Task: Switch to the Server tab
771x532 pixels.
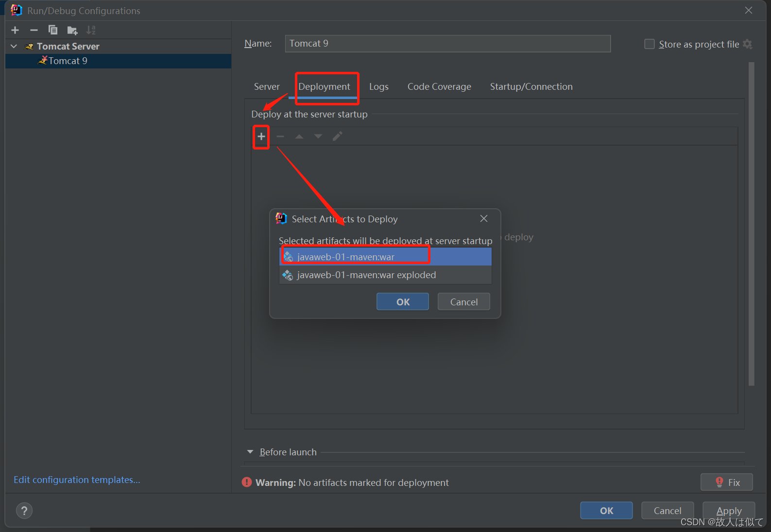Action: [267, 86]
